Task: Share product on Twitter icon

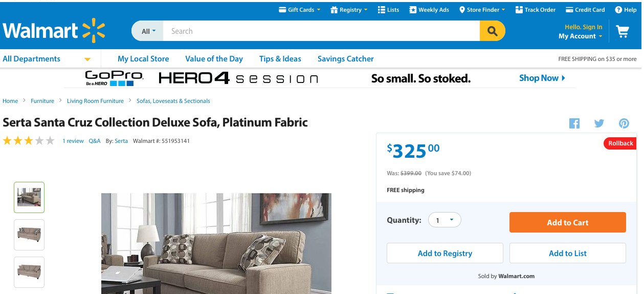Action: pos(599,123)
